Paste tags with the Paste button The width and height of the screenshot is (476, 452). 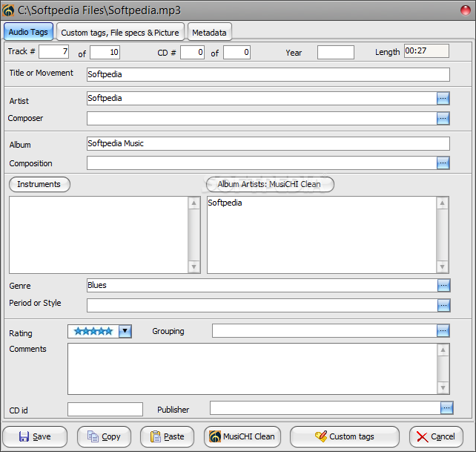pos(167,437)
